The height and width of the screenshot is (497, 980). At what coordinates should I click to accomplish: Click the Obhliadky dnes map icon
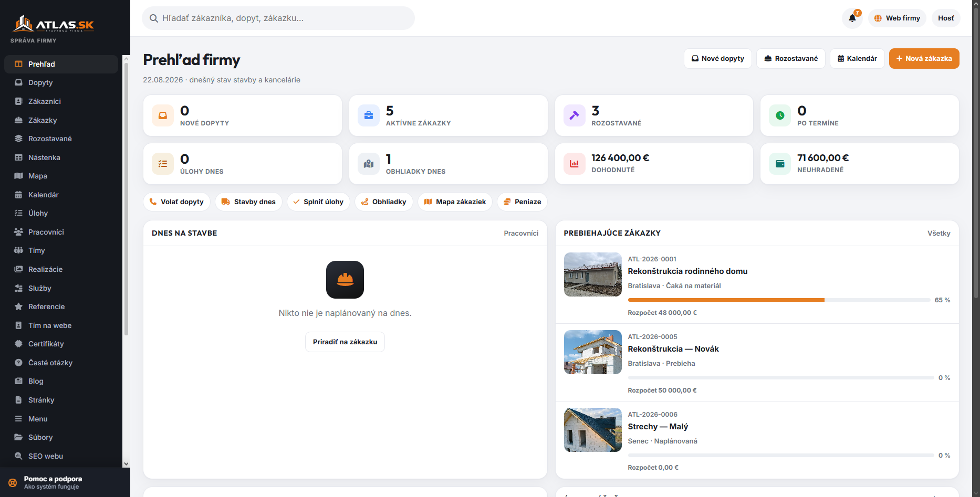(369, 164)
